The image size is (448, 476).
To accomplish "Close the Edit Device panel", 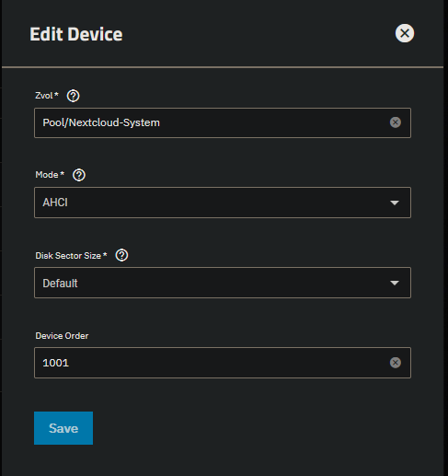I will click(405, 33).
